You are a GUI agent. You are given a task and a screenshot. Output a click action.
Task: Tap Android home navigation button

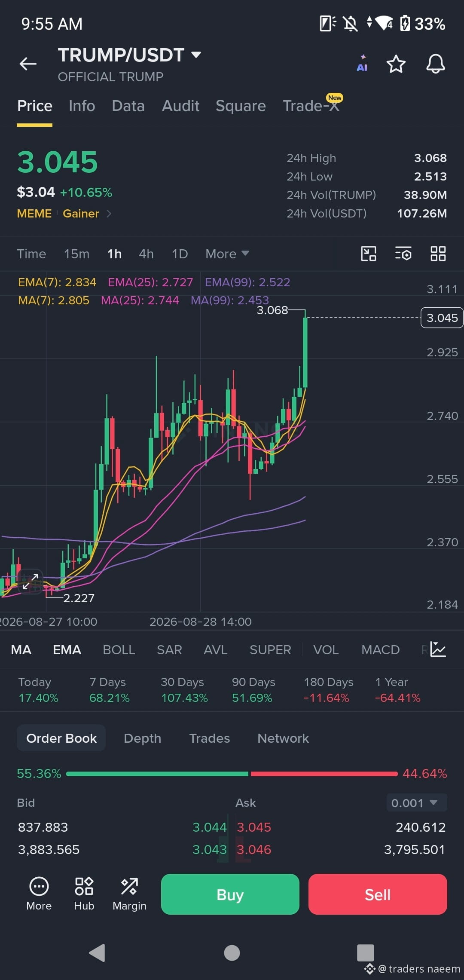click(232, 952)
